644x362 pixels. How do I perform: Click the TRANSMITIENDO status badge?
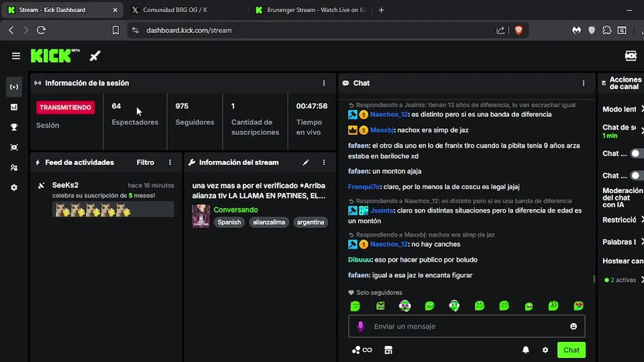pos(65,108)
